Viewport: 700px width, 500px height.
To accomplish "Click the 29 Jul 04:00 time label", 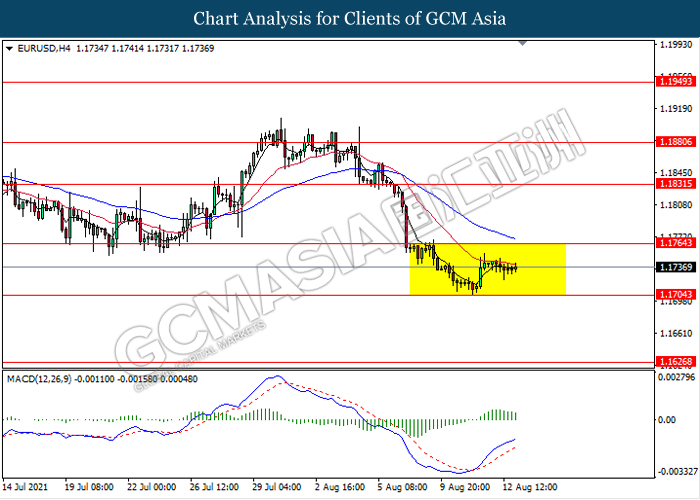I will click(277, 487).
